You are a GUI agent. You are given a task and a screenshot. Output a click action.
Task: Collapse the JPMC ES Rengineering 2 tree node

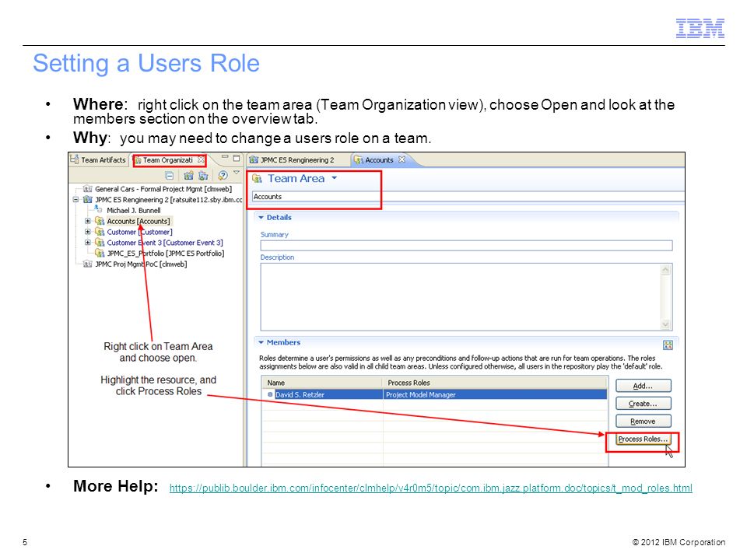[x=75, y=200]
